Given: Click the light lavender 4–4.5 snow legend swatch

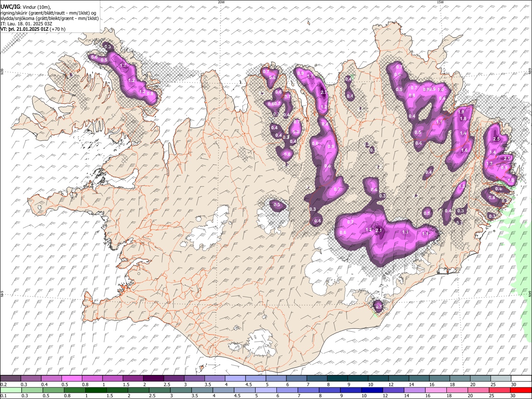Looking at the screenshot, I should [x=235, y=379].
